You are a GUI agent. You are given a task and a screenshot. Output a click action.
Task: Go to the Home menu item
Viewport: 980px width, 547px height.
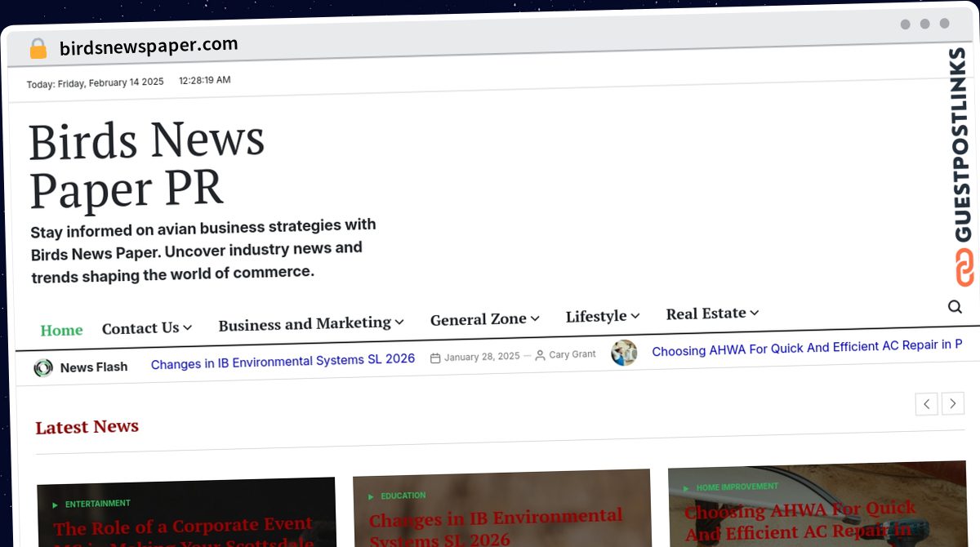pos(62,331)
